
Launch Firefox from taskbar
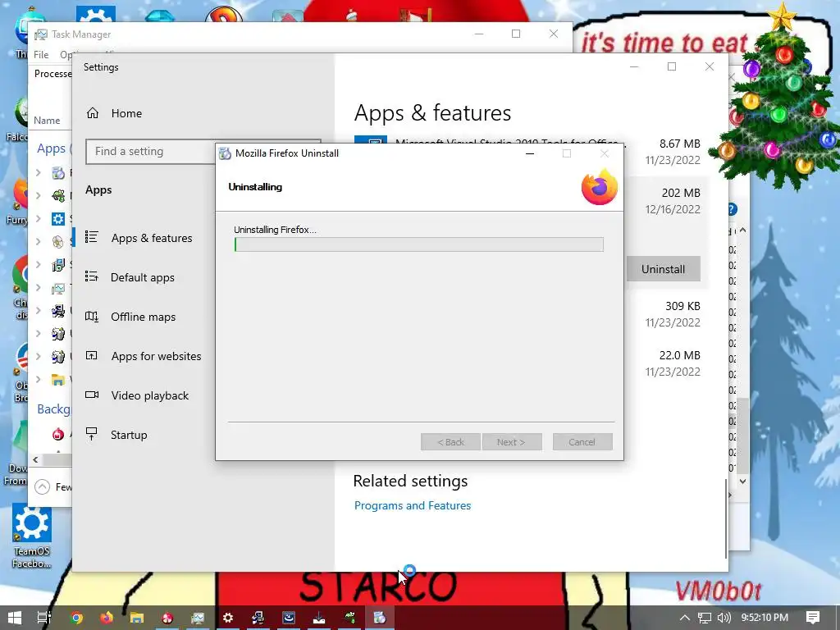click(x=107, y=618)
